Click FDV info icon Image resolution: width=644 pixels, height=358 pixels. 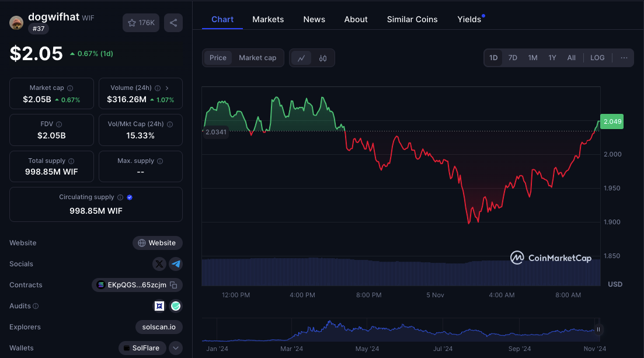click(x=59, y=124)
